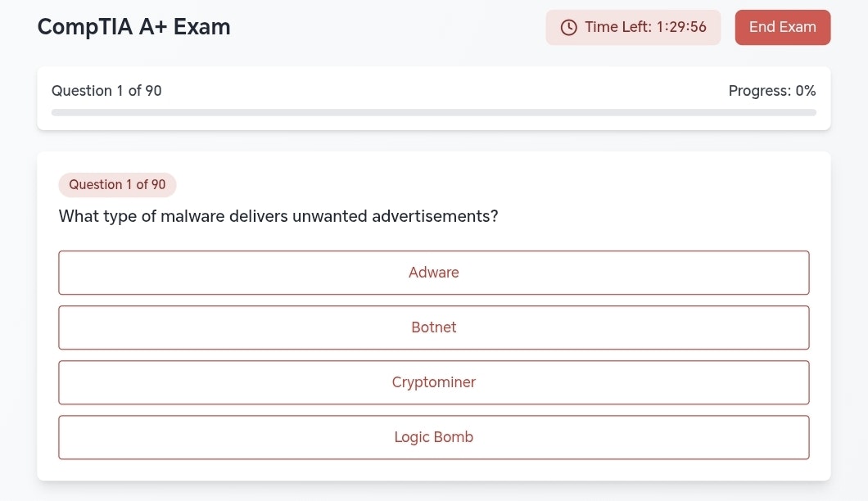Screen dimensions: 868x501
Task: Click the word delivers in the question
Action: [x=258, y=216]
